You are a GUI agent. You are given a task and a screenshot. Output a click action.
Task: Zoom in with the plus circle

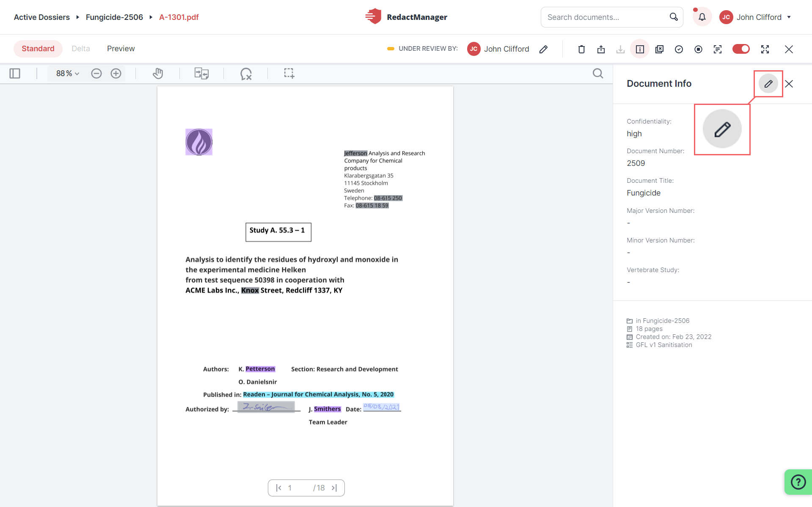[x=116, y=73]
